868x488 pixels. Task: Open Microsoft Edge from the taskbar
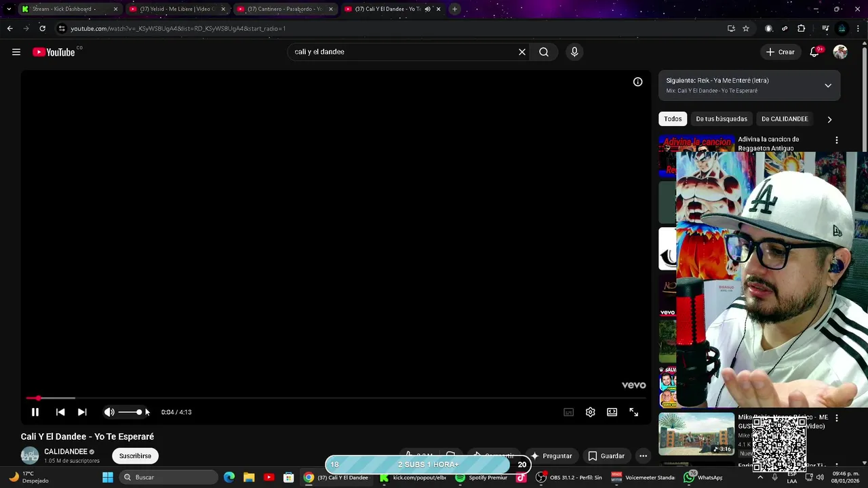tap(229, 477)
